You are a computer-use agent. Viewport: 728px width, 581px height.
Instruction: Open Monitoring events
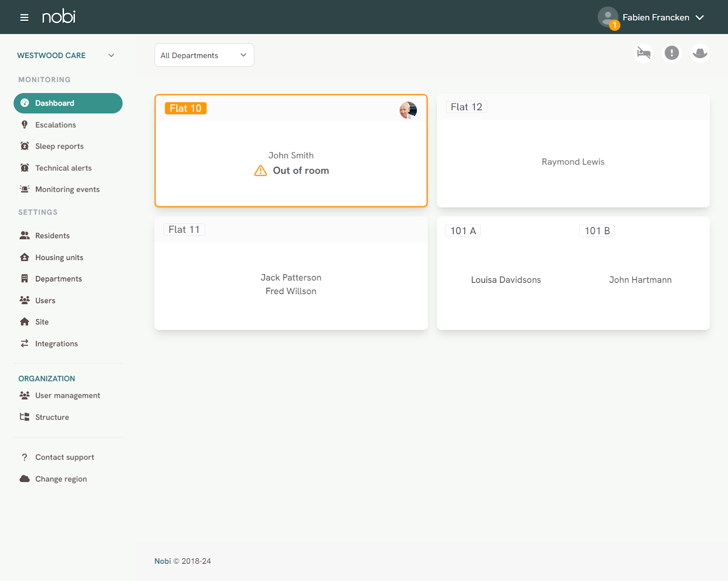click(x=67, y=189)
